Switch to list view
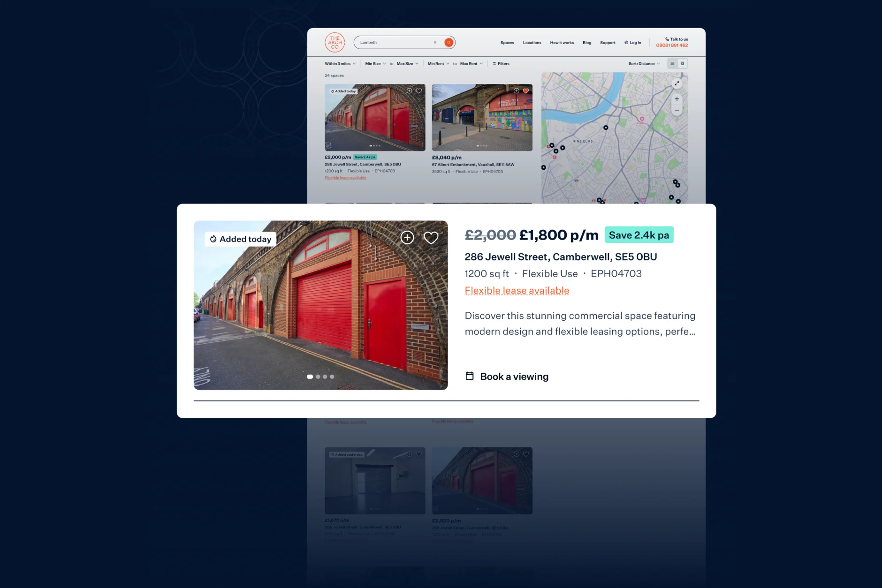 [672, 63]
